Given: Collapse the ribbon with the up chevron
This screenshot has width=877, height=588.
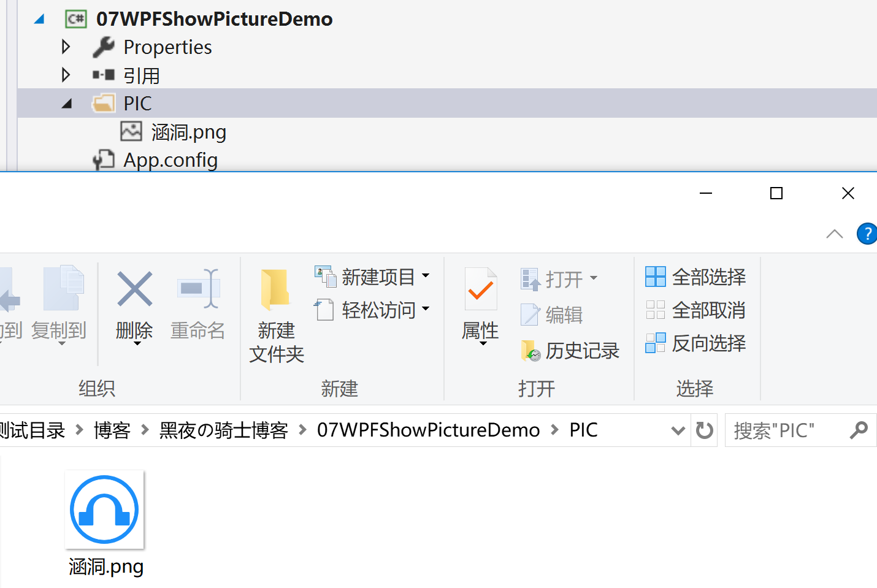Looking at the screenshot, I should pos(834,234).
